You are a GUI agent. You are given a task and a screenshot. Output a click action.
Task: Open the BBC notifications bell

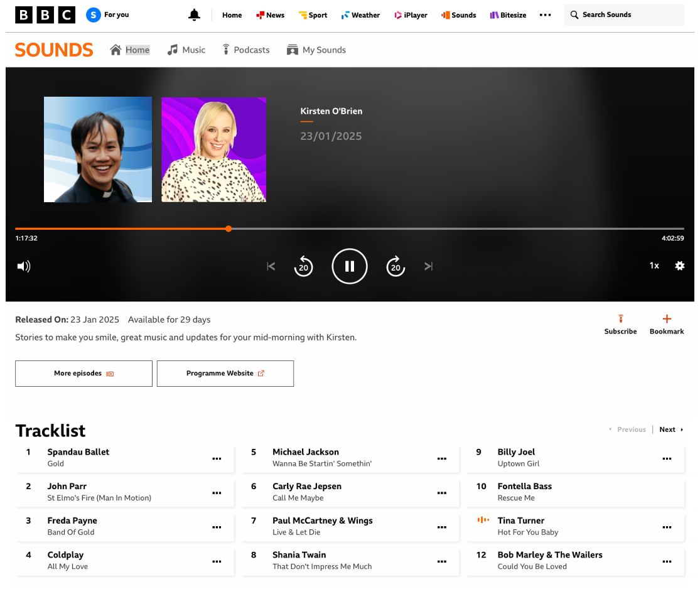pos(194,14)
